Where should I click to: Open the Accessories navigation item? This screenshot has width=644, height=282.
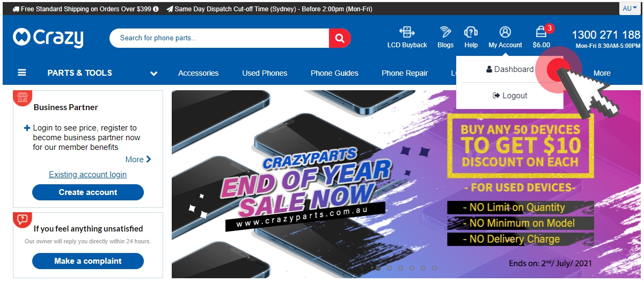tap(199, 73)
